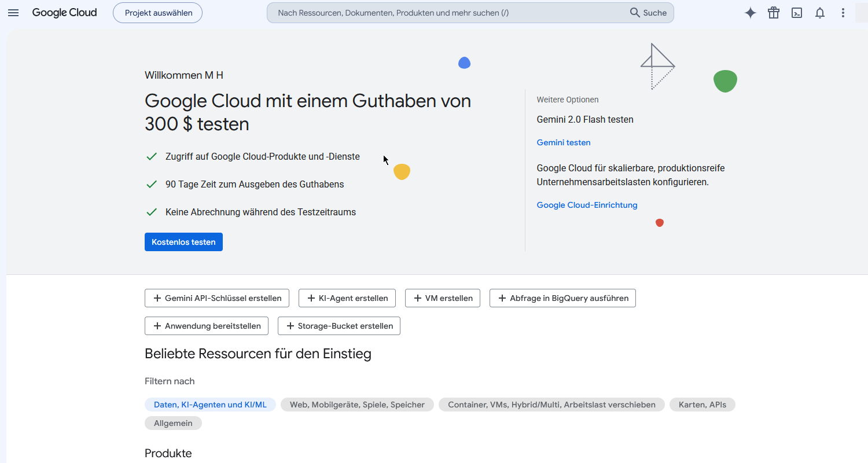
Task: Click the 90 Tage Zeit text line
Action: pos(255,185)
